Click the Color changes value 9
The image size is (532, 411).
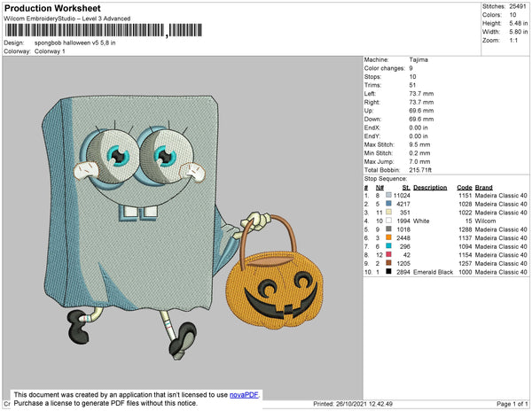point(411,68)
